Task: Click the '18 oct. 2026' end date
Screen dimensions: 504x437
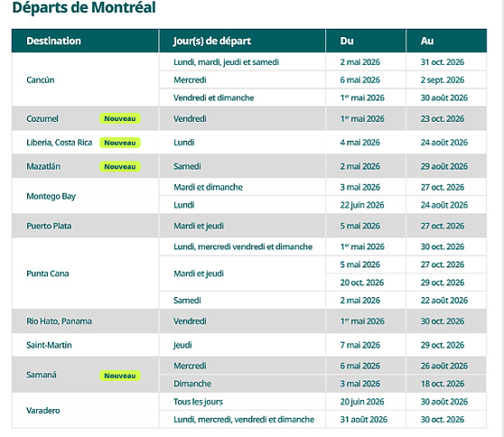Action: (x=443, y=384)
